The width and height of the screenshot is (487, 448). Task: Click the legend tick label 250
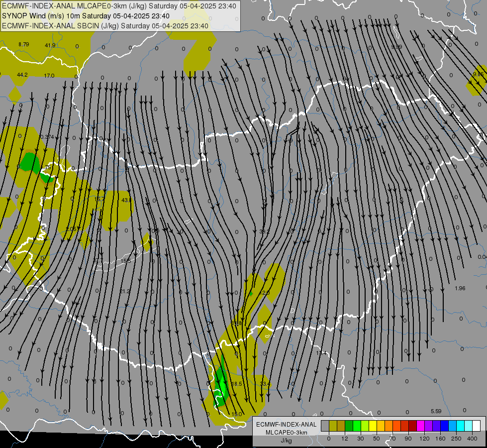click(x=456, y=439)
